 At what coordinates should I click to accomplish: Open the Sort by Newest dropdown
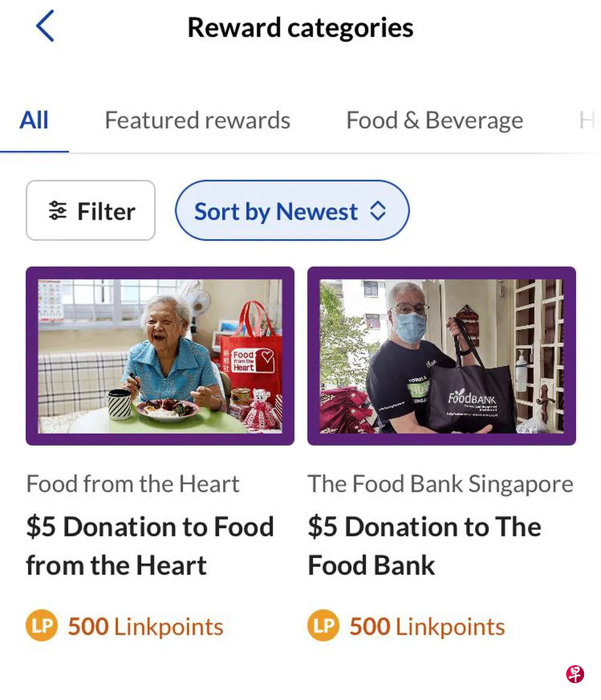[x=292, y=211]
